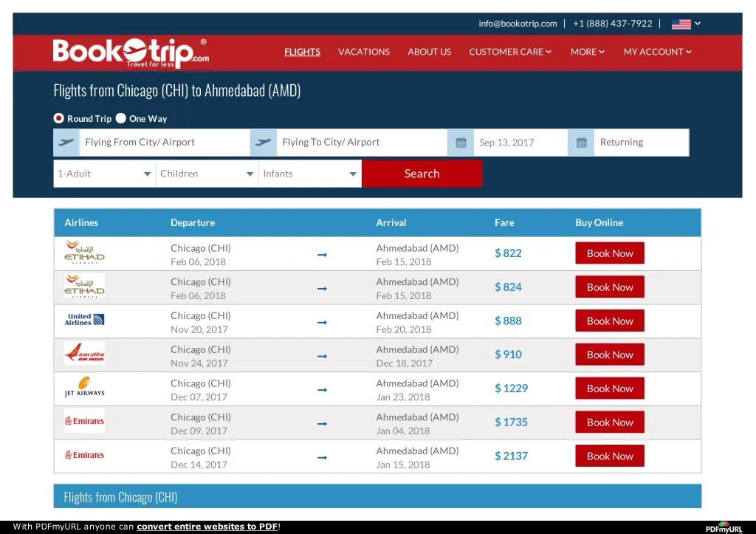Book Now for the $822 Etihad flight

point(610,253)
